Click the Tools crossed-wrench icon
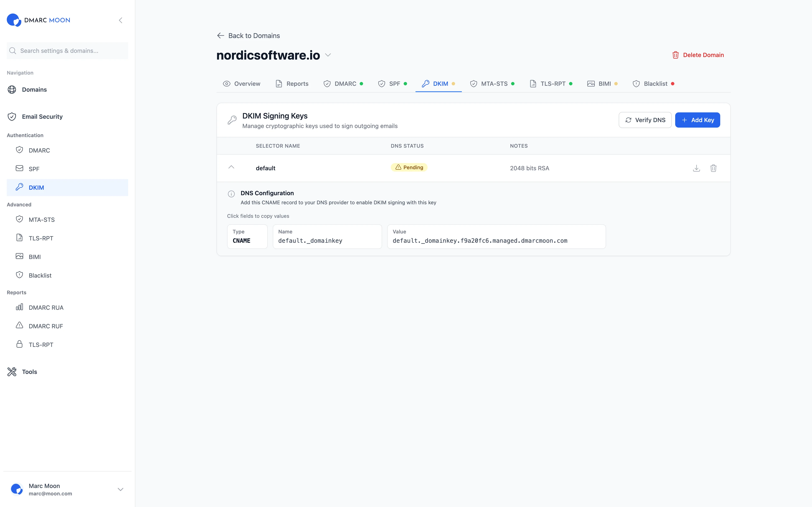The image size is (812, 507). click(12, 372)
